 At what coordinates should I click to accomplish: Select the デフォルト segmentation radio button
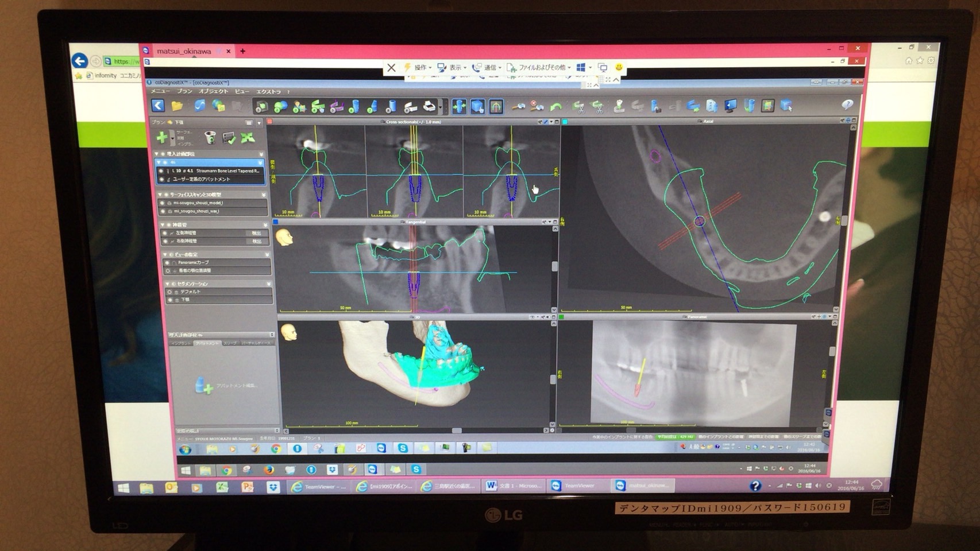click(x=169, y=292)
